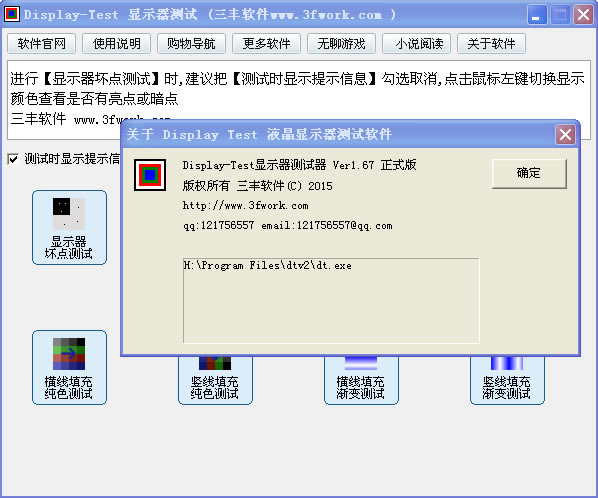Click the 无聊游戏 button
This screenshot has height=498, width=598.
pyautogui.click(x=341, y=44)
